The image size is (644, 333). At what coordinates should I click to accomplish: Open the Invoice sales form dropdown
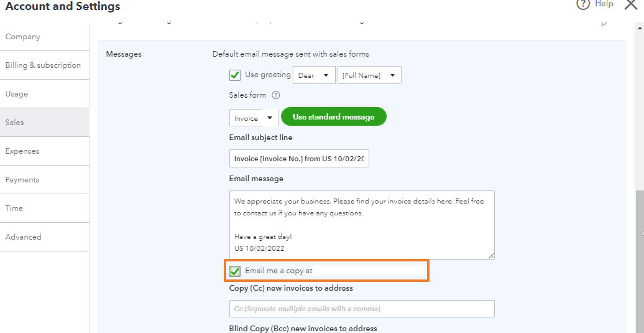(x=254, y=118)
